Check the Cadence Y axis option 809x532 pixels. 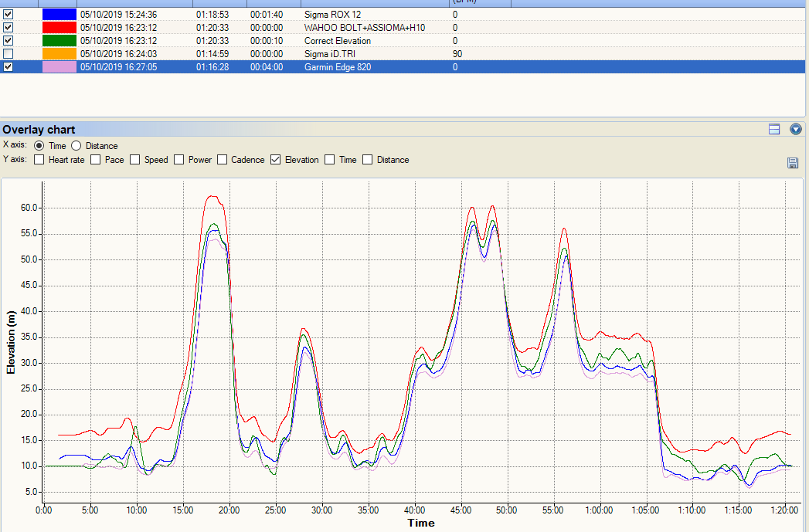click(223, 160)
